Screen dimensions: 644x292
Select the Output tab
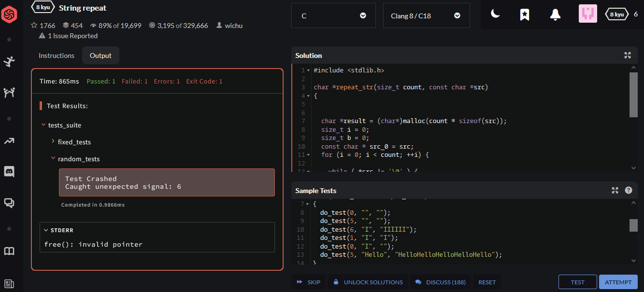pyautogui.click(x=100, y=56)
